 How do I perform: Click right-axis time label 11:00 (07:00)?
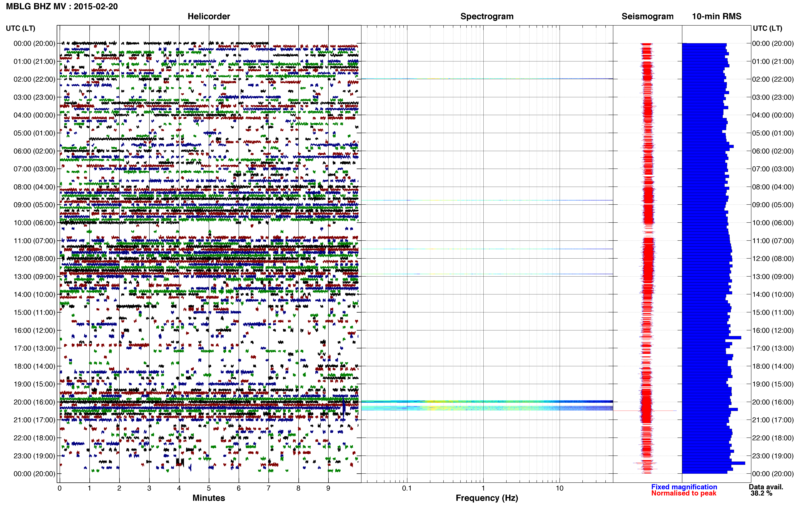pos(773,241)
